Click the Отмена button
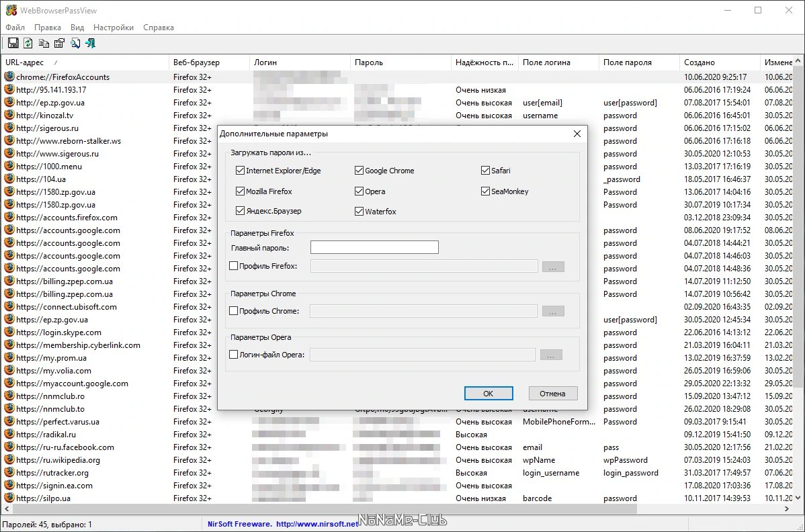 pyautogui.click(x=552, y=394)
